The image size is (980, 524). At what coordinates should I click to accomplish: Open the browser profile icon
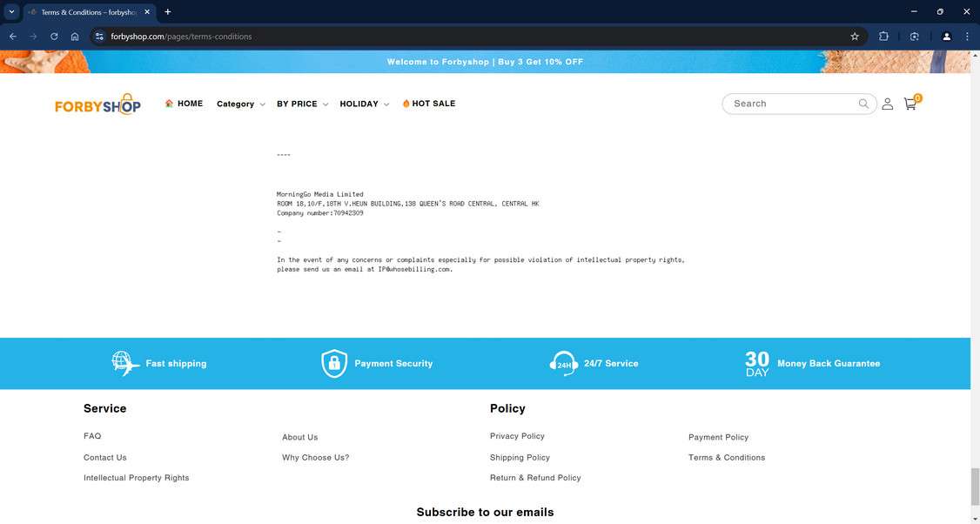(946, 36)
